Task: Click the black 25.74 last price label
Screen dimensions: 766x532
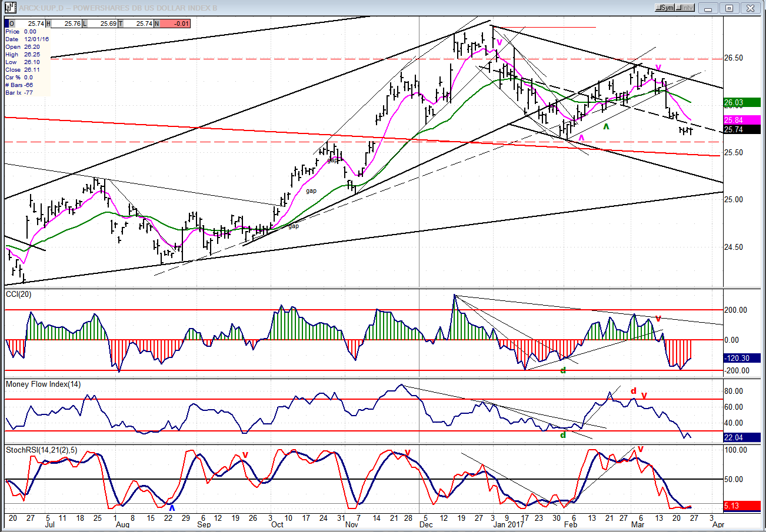Action: point(741,130)
